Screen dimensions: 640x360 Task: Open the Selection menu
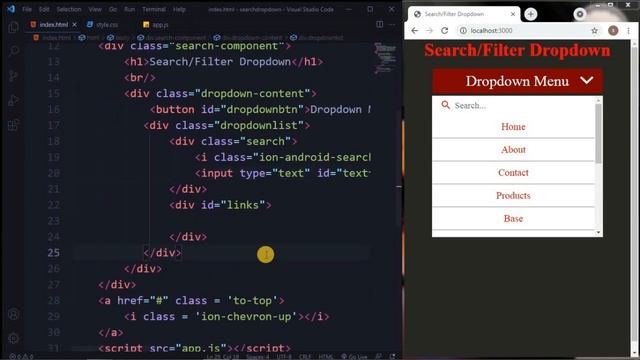69,9
